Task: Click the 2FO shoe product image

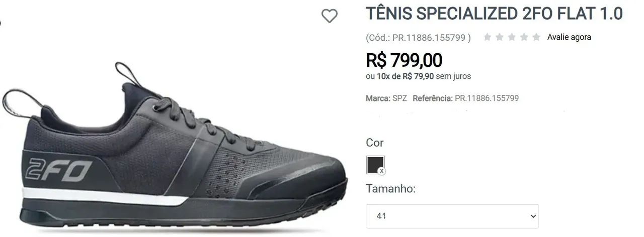Action: (x=176, y=151)
